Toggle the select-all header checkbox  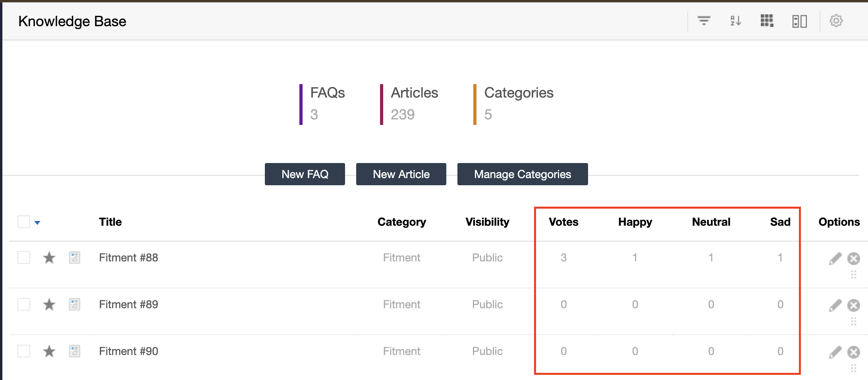pyautogui.click(x=24, y=222)
